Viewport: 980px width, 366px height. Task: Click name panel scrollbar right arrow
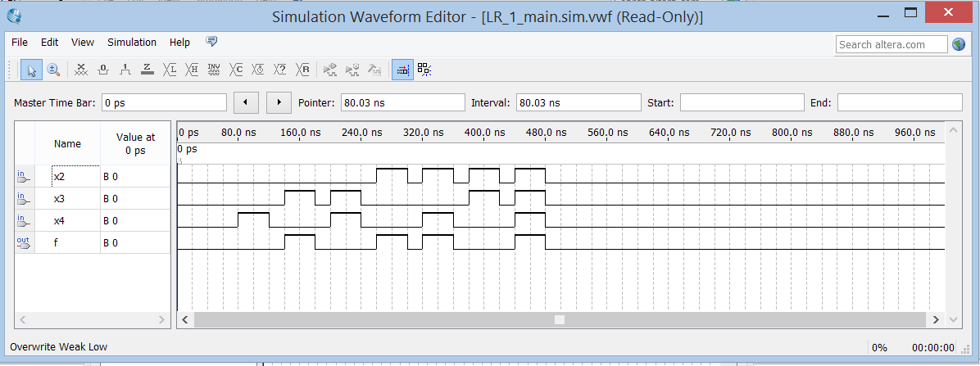point(162,319)
